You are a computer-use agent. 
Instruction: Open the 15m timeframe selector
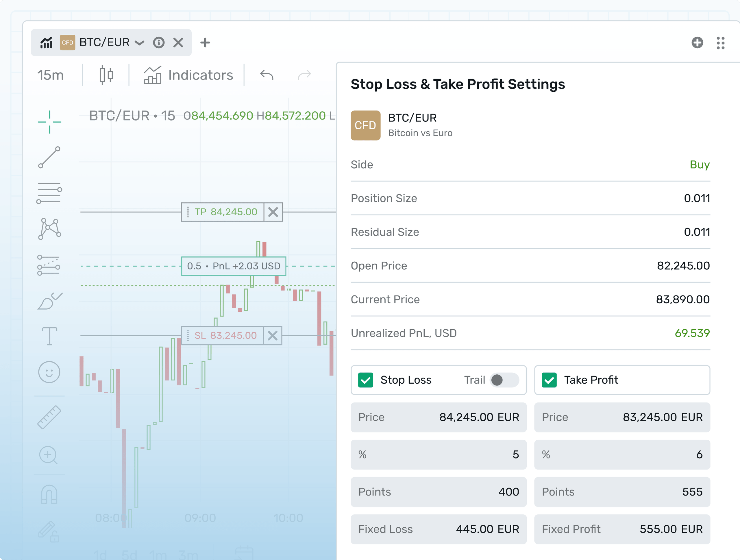point(51,75)
